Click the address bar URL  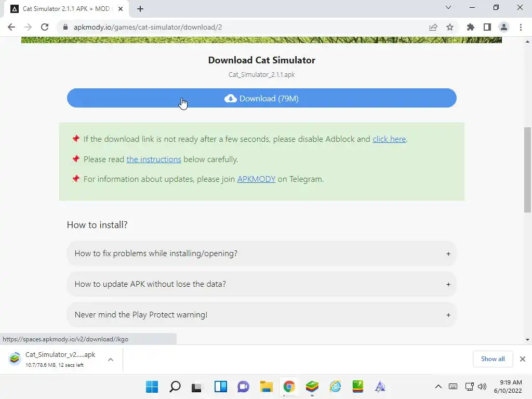[148, 27]
